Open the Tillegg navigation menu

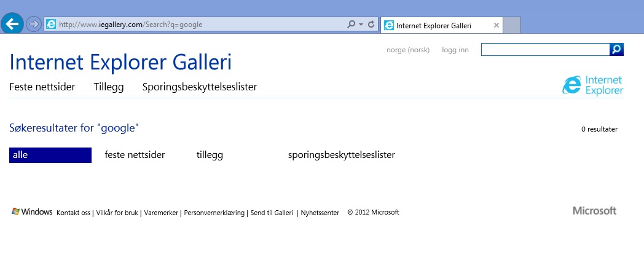(109, 87)
